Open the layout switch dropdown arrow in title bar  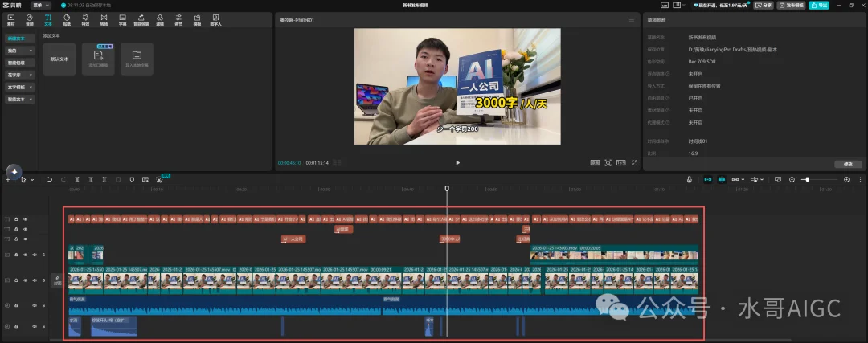(685, 5)
